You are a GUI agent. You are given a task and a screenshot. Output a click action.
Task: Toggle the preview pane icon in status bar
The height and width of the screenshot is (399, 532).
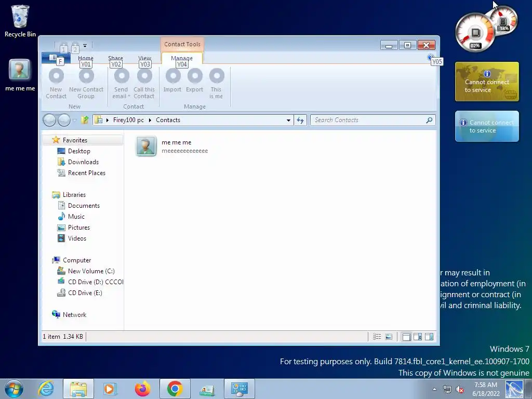tap(429, 337)
